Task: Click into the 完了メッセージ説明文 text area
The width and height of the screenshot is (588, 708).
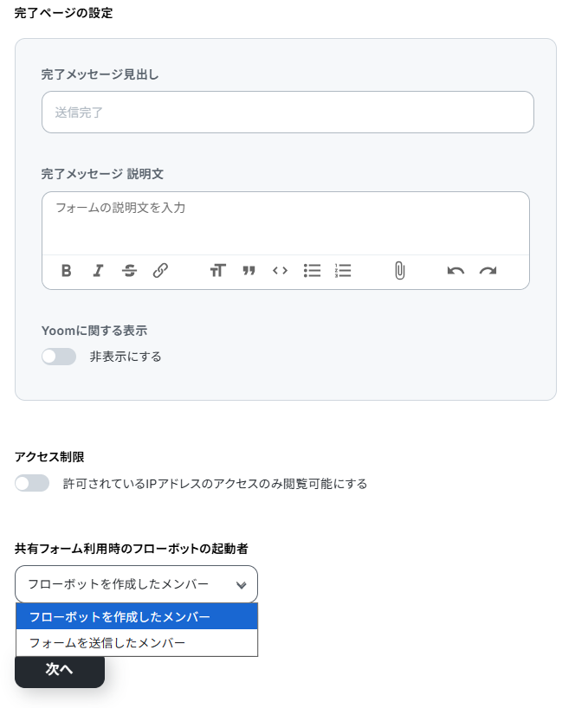Action: pyautogui.click(x=286, y=222)
